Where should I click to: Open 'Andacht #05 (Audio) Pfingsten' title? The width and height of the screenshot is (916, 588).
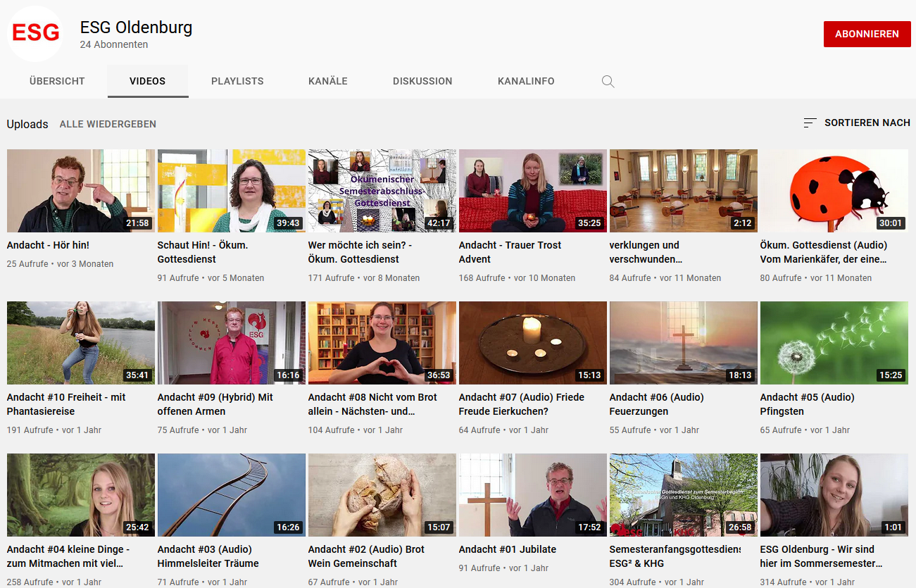[x=808, y=404]
